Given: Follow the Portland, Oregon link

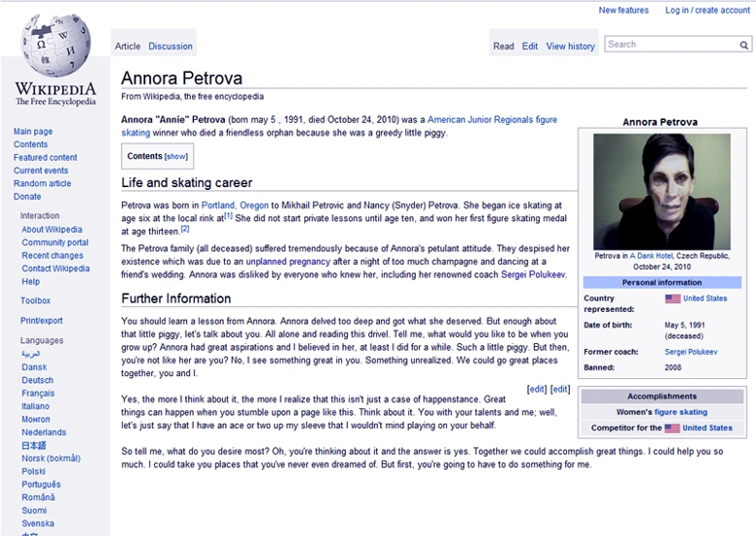Looking at the screenshot, I should pos(235,205).
